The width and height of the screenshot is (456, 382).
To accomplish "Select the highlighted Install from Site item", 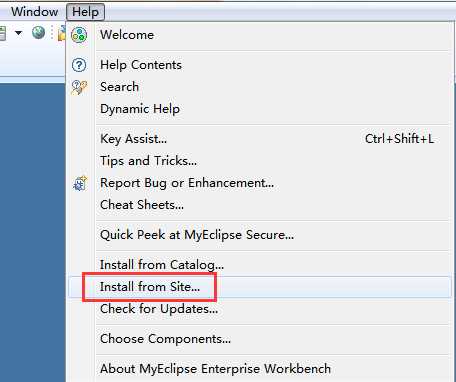I will [x=260, y=287].
